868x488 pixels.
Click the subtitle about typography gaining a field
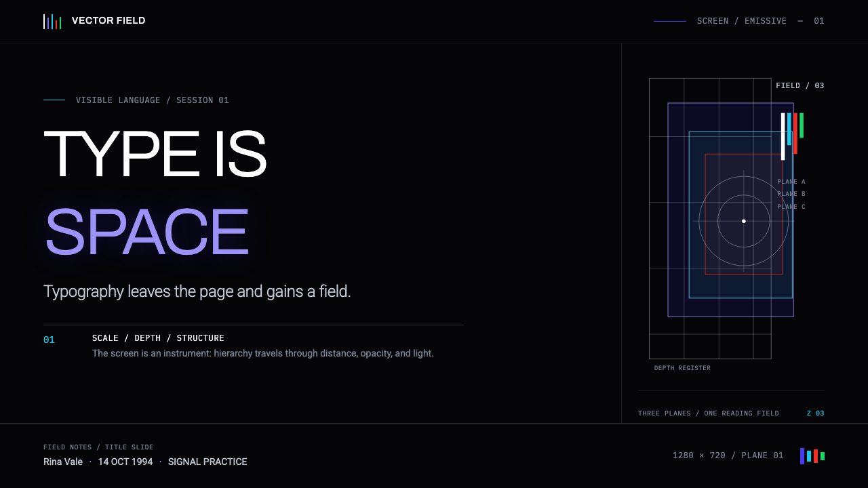tap(197, 291)
